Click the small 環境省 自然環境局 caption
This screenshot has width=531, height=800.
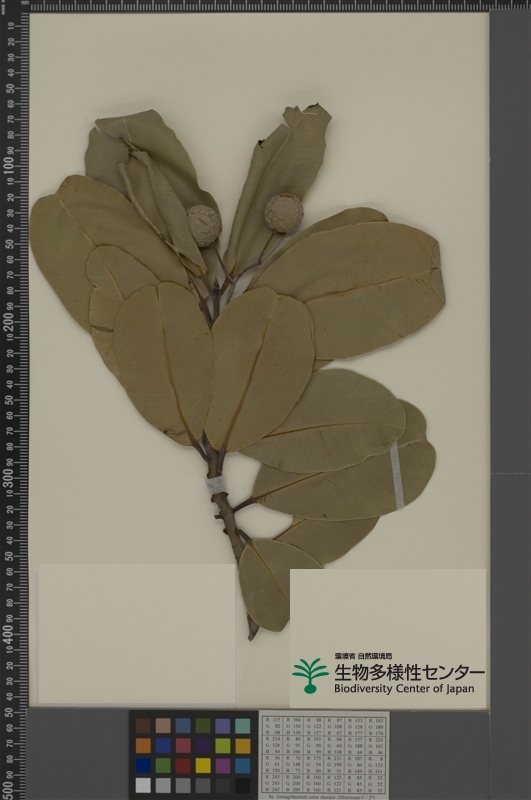click(363, 657)
